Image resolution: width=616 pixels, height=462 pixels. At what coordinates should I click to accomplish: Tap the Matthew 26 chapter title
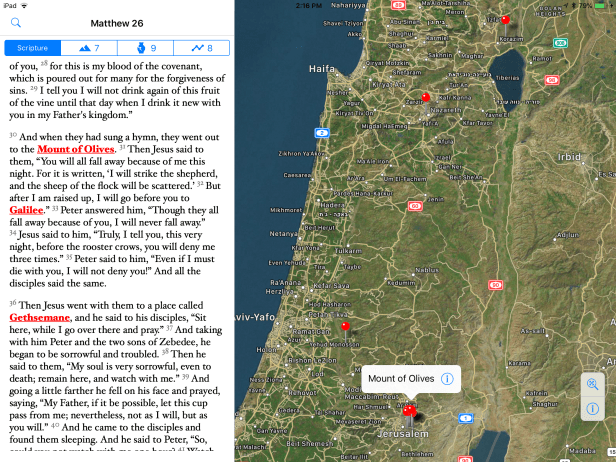[x=116, y=21]
